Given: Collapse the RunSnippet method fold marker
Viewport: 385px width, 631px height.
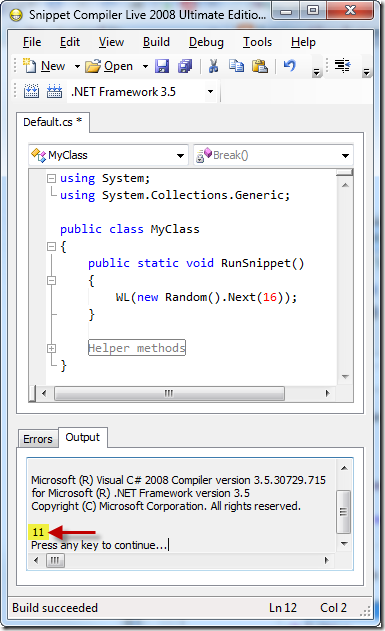Looking at the screenshot, I should 51,280.
